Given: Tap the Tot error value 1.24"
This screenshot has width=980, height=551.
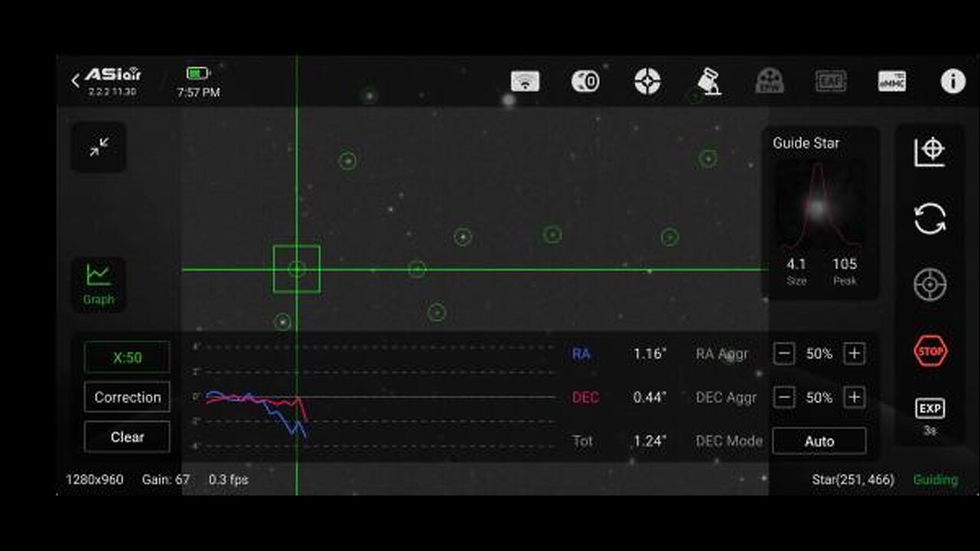Looking at the screenshot, I should tap(650, 441).
